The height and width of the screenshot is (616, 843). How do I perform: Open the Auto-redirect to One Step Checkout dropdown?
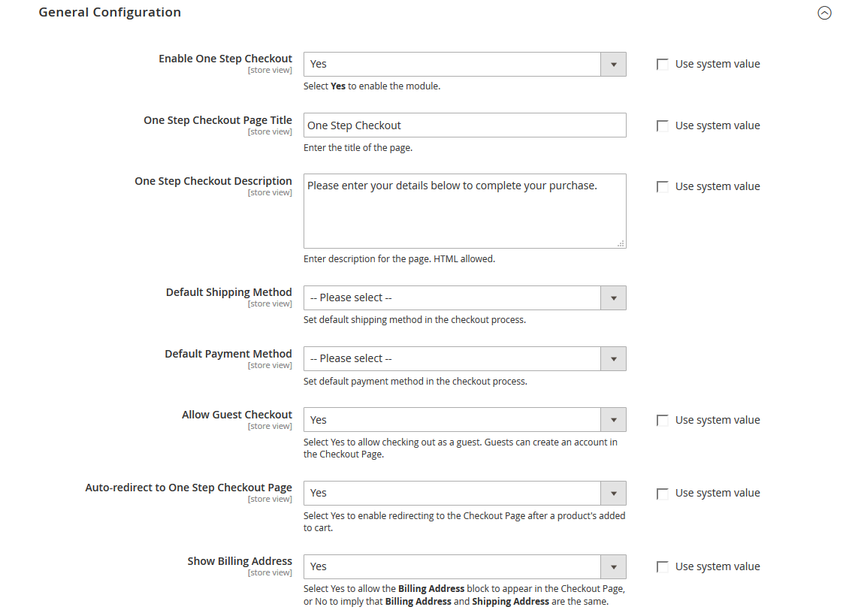tap(452, 494)
